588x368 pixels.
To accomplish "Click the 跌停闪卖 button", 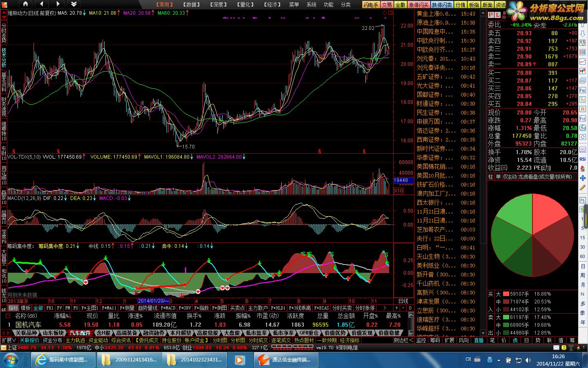I will click(442, 5).
